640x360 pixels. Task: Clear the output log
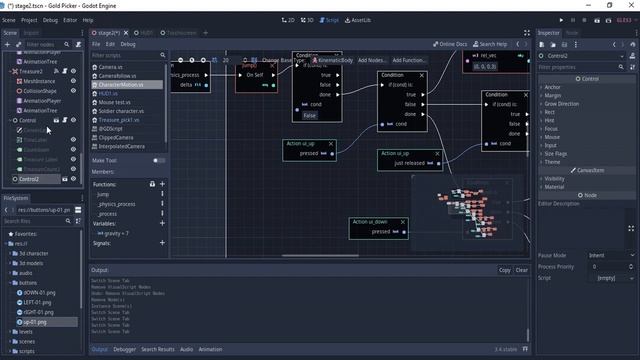[x=522, y=270]
